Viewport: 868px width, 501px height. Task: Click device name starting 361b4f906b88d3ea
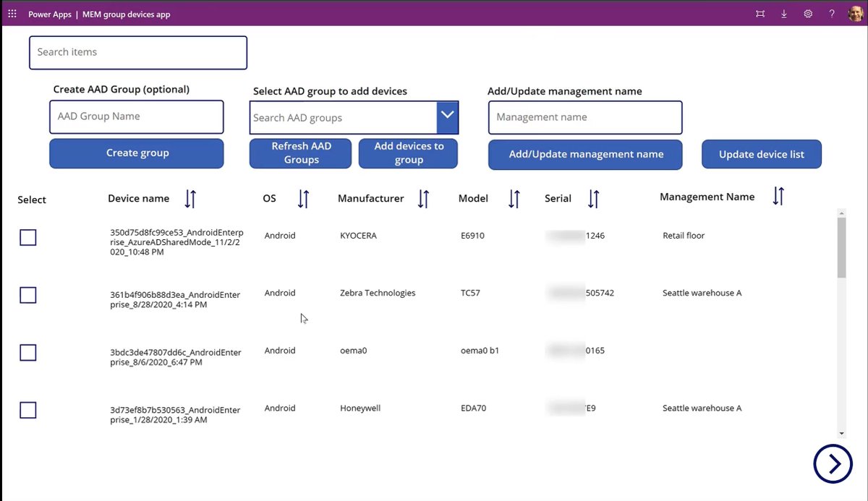[175, 299]
